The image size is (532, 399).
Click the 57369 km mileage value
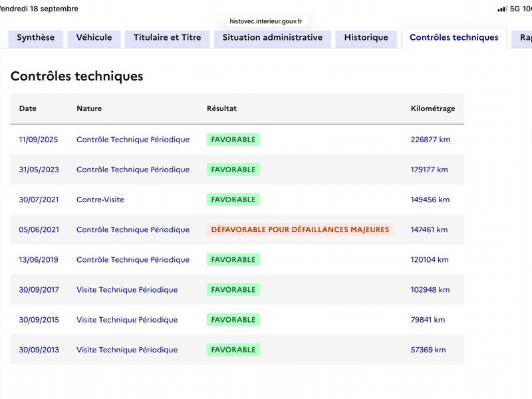(x=428, y=350)
